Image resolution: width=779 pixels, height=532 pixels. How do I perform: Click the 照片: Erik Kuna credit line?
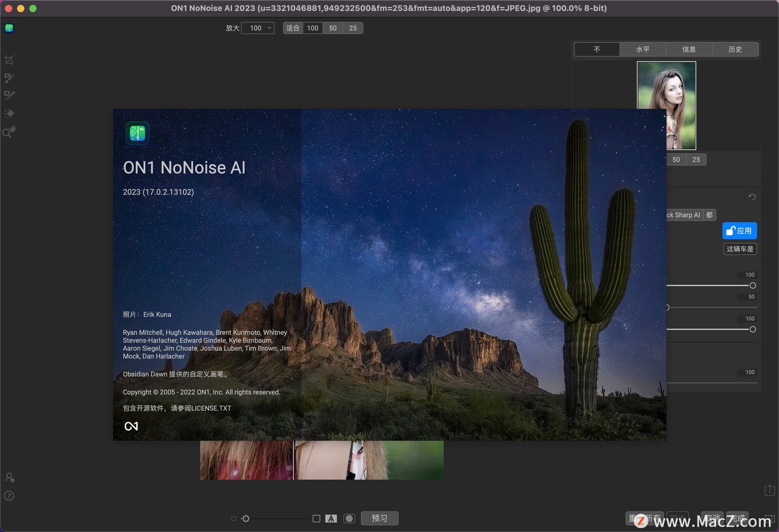(x=147, y=314)
